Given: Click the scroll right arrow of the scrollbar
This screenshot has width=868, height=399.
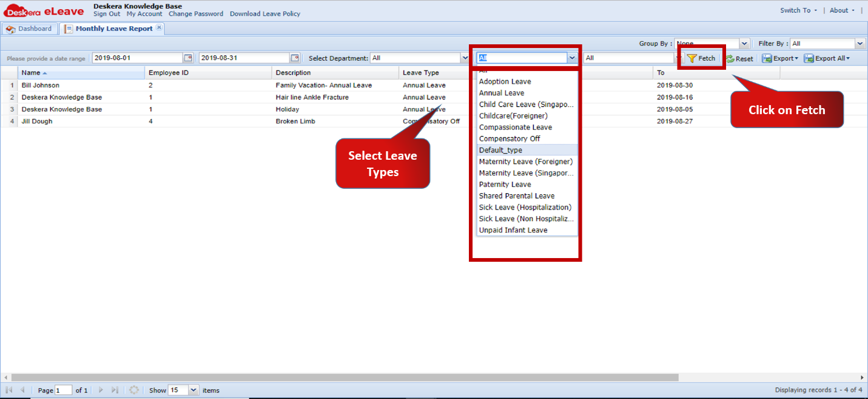Looking at the screenshot, I should click(x=863, y=377).
